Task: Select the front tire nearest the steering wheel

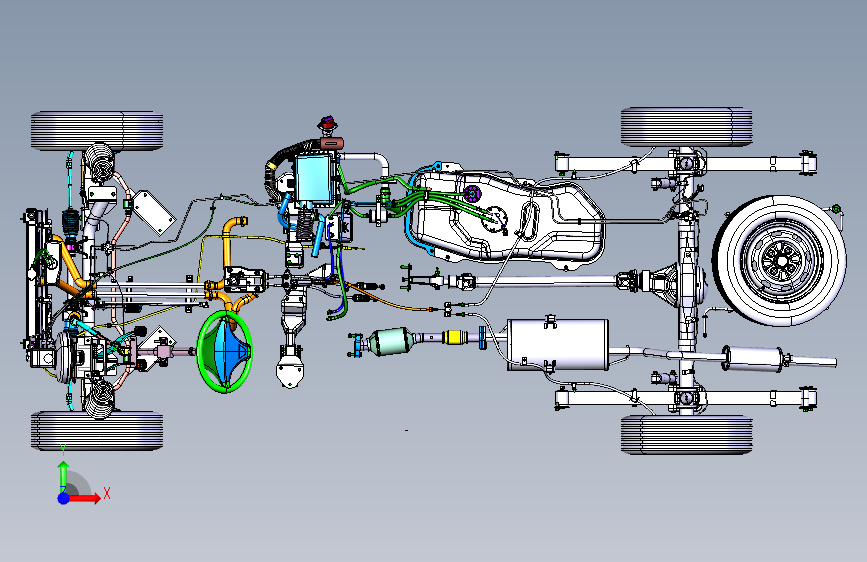Action: point(97,431)
